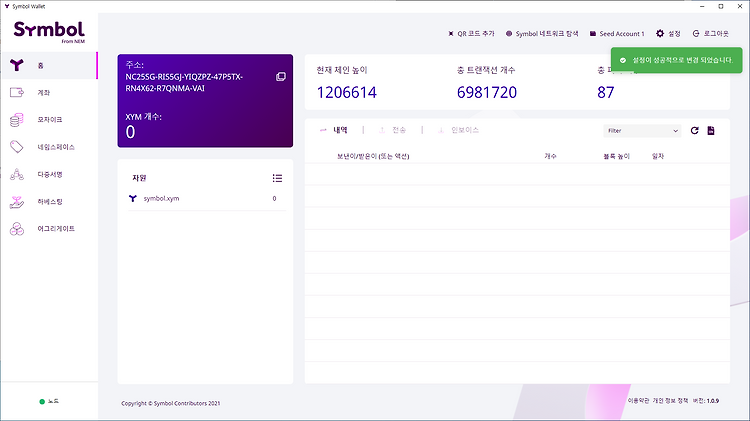Screen dimensions: 750x421
Task: Toggle the 자원 mosaic list view icon
Action: coord(277,178)
